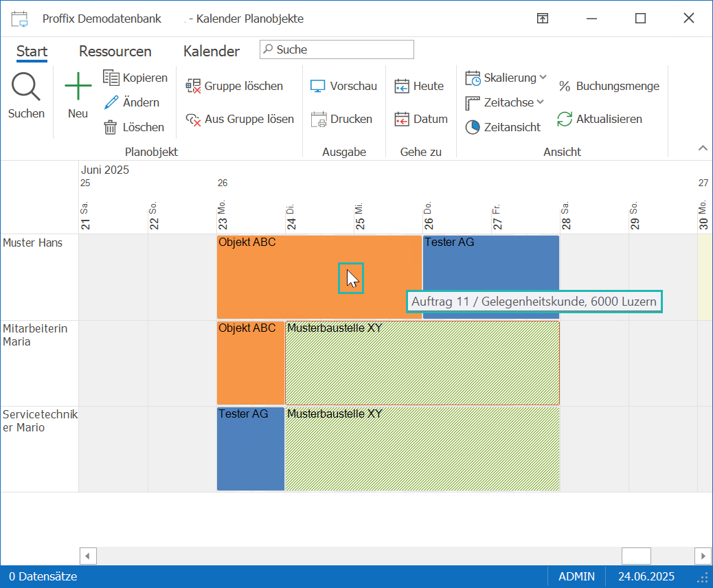Viewport: 713px width, 588px height.
Task: Click the 29 So. day header
Action: (x=634, y=216)
